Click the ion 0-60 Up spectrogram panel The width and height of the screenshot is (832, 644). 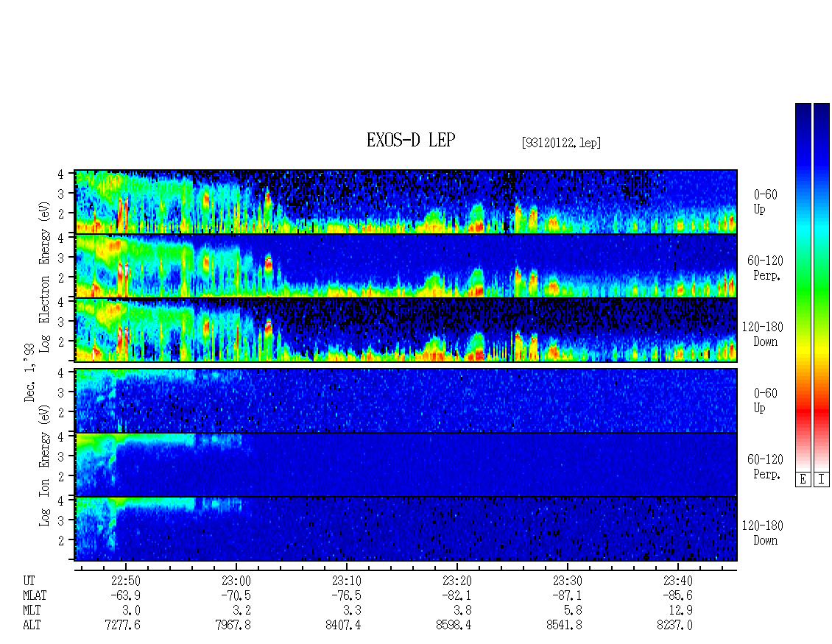click(x=406, y=400)
